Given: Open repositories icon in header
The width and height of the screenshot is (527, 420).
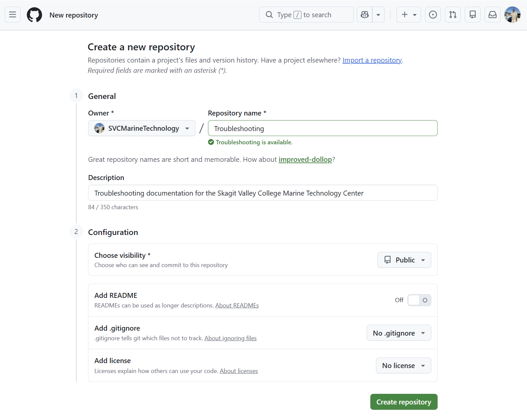Looking at the screenshot, I should click(473, 15).
